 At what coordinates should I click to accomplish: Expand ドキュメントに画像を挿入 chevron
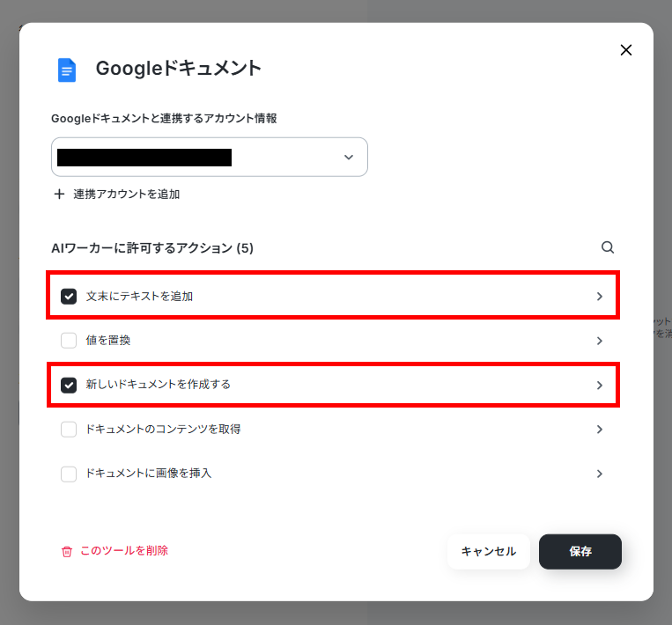pos(600,474)
